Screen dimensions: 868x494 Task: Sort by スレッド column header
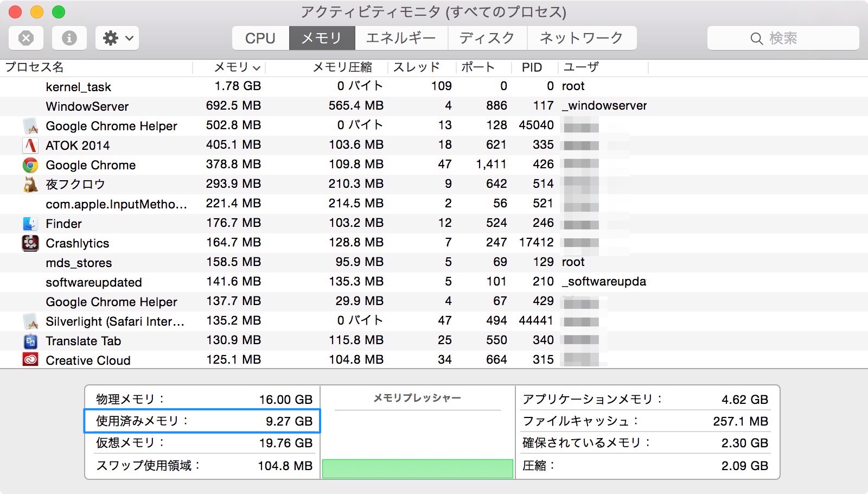[x=422, y=67]
